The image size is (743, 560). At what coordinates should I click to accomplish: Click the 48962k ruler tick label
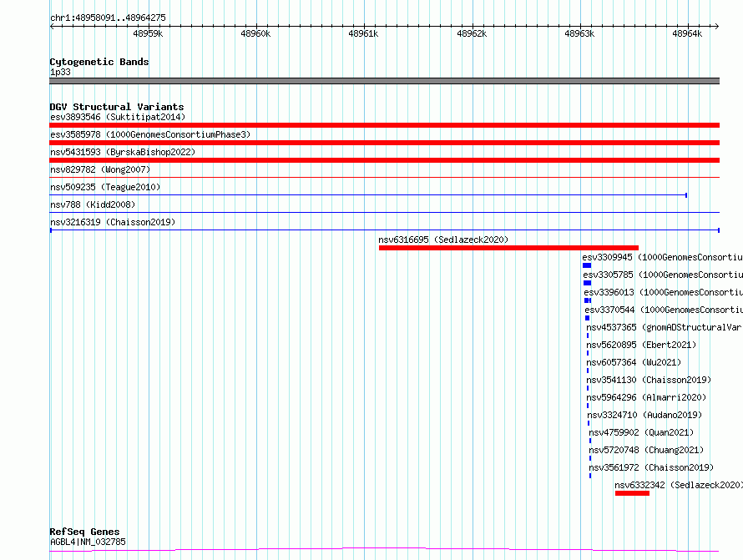472,33
